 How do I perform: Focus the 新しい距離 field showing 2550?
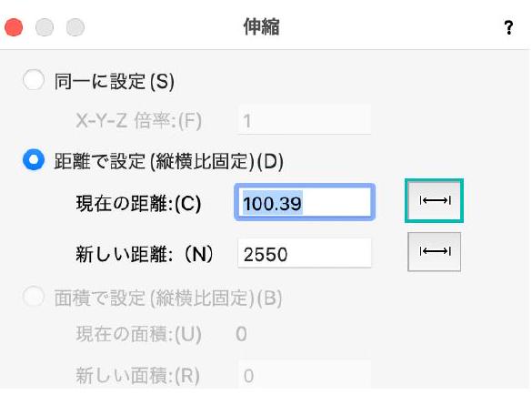305,253
